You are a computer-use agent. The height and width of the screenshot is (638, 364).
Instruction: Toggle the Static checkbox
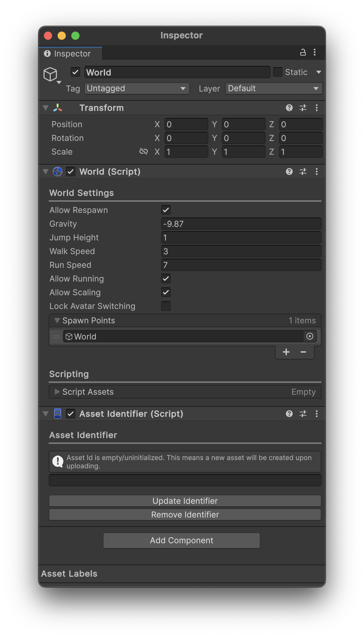pyautogui.click(x=277, y=72)
